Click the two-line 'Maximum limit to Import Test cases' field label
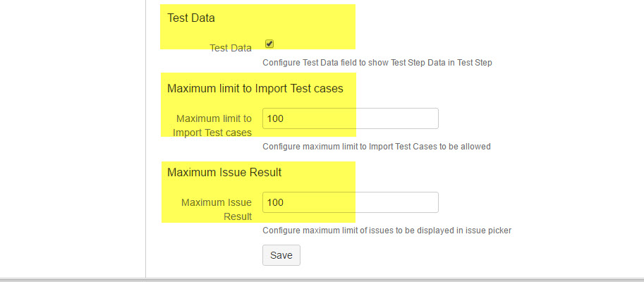Image resolution: width=644 pixels, height=282 pixels. (214, 125)
